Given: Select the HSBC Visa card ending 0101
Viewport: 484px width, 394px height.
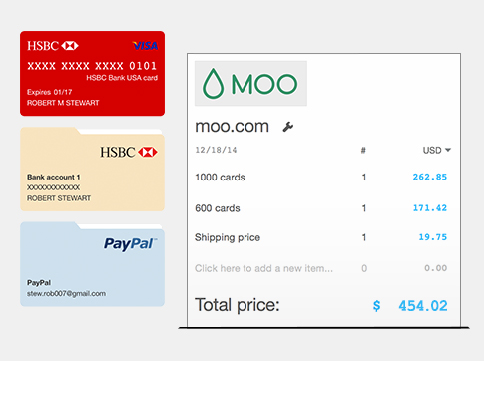Looking at the screenshot, I should coord(92,74).
